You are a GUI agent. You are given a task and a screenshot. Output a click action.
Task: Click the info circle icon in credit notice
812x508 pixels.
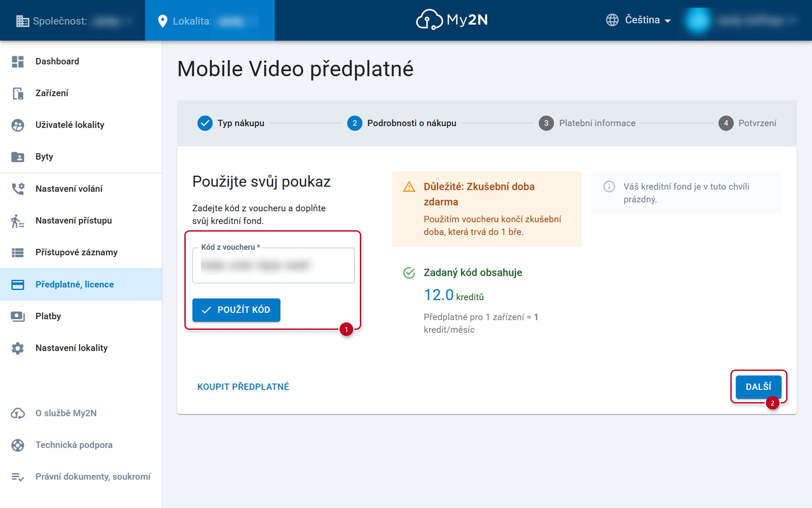609,186
